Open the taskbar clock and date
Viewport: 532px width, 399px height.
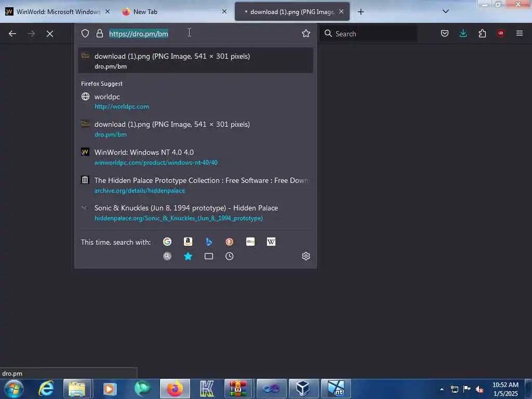[506, 389]
